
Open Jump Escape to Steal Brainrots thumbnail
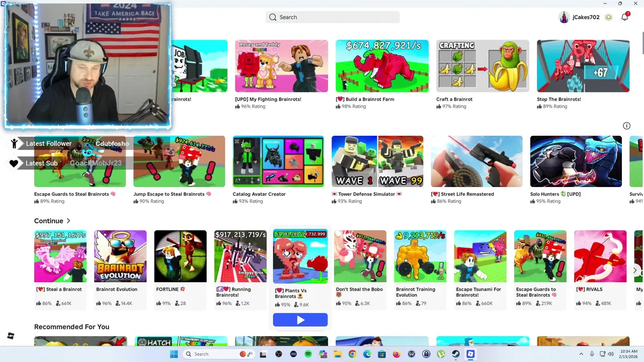pyautogui.click(x=179, y=161)
